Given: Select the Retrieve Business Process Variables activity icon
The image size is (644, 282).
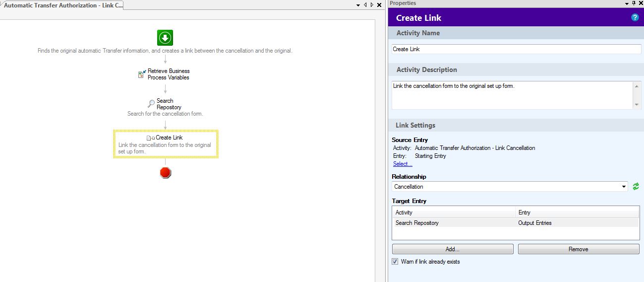Looking at the screenshot, I should pyautogui.click(x=142, y=74).
